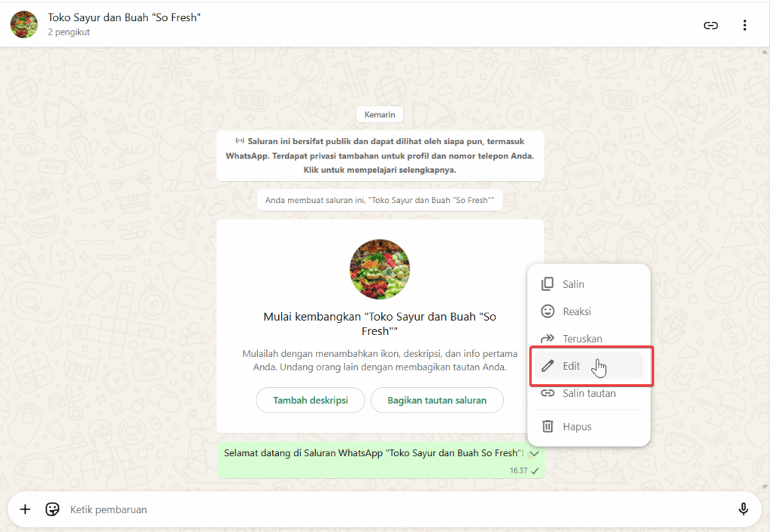770x532 pixels.
Task: Click the channel link icon in header
Action: [711, 26]
